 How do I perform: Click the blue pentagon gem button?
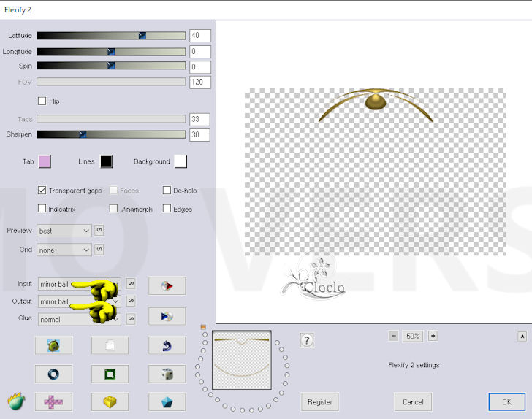click(x=167, y=401)
